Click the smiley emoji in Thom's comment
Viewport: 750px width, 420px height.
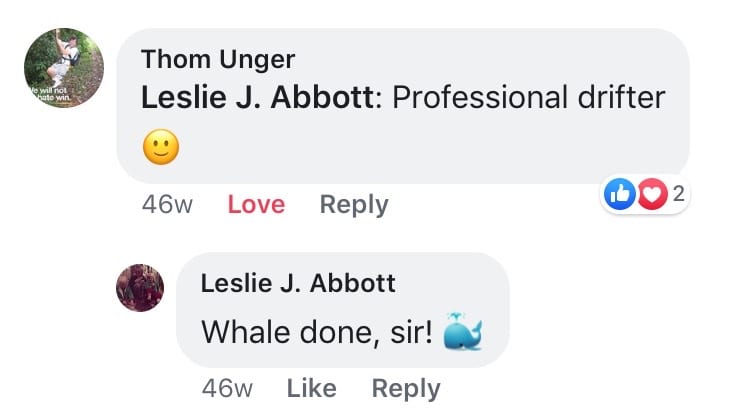click(161, 149)
